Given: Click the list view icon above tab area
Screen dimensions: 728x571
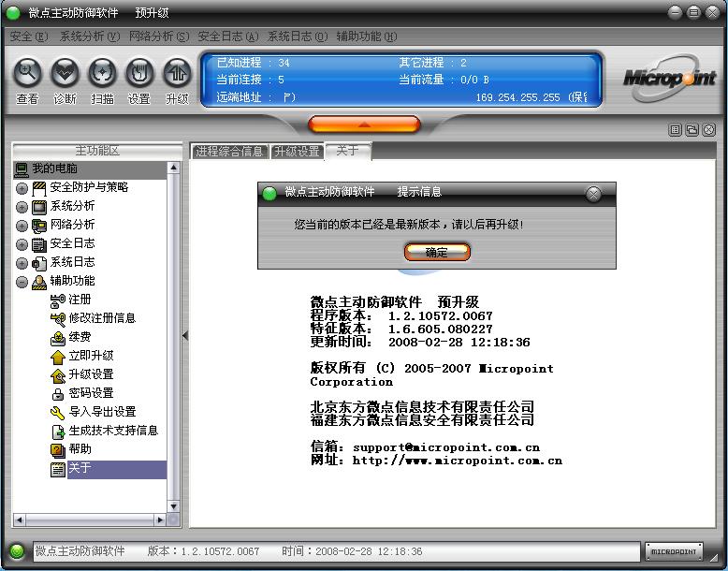Looking at the screenshot, I should [x=675, y=130].
